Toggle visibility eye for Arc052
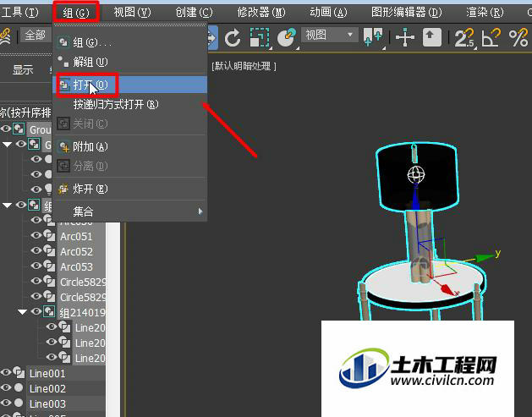The image size is (532, 417). click(36, 250)
